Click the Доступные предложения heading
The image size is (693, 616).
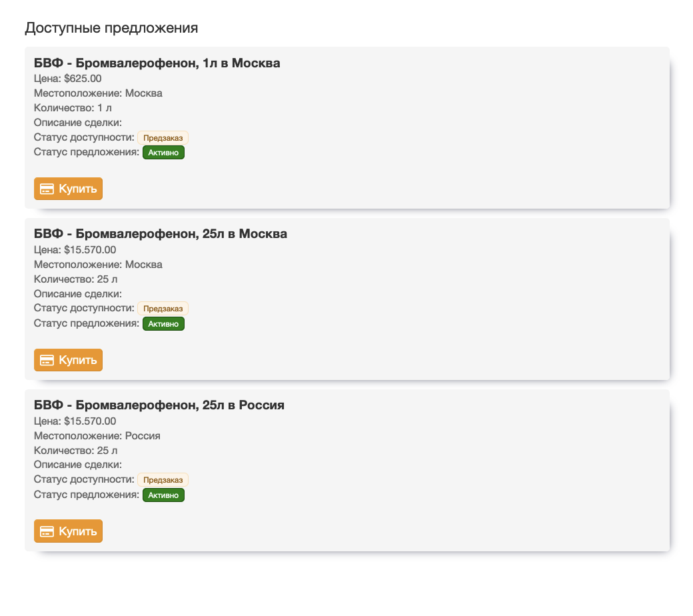(x=111, y=28)
